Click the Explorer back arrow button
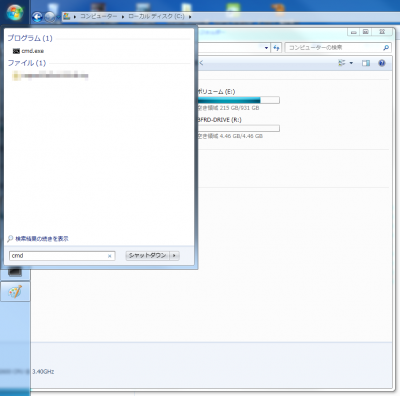Image resolution: width=400 pixels, height=396 pixels. pos(37,17)
